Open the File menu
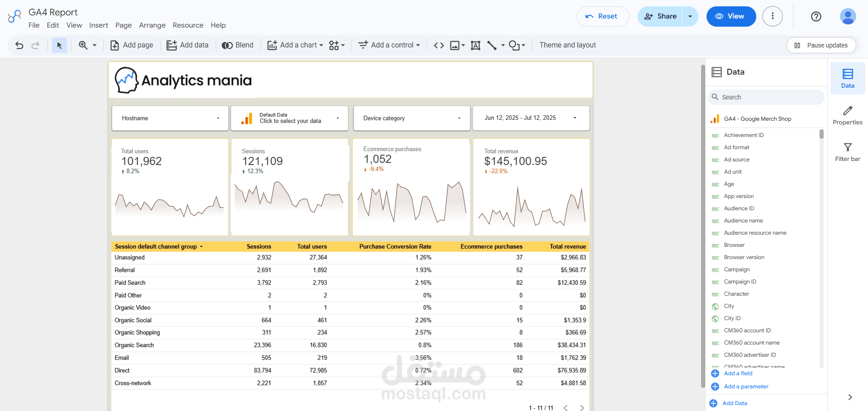Viewport: 868px width, 411px height. coord(34,25)
